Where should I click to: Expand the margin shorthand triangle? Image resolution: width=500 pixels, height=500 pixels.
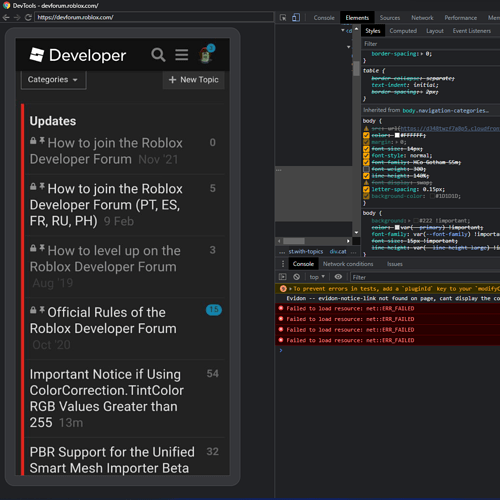pyautogui.click(x=397, y=142)
